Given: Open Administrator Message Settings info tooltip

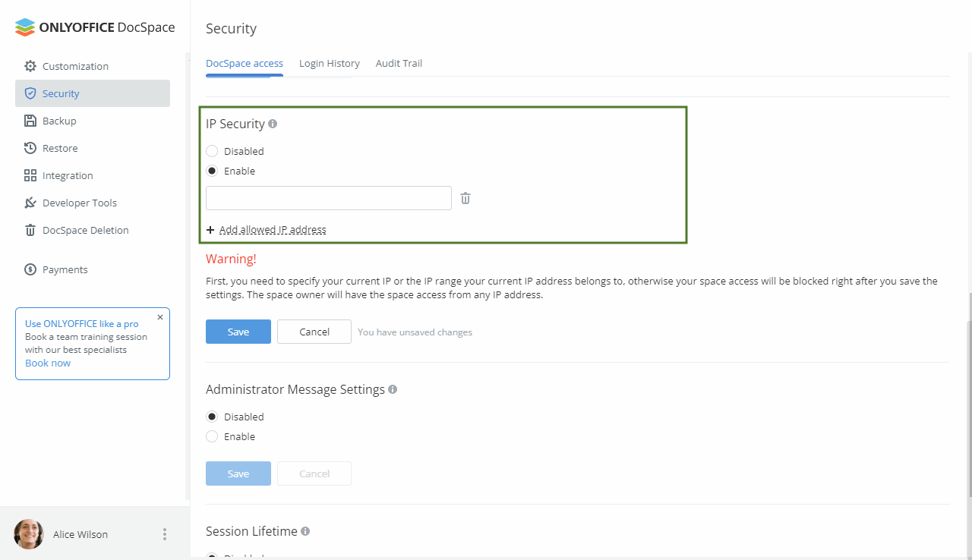Looking at the screenshot, I should 393,389.
